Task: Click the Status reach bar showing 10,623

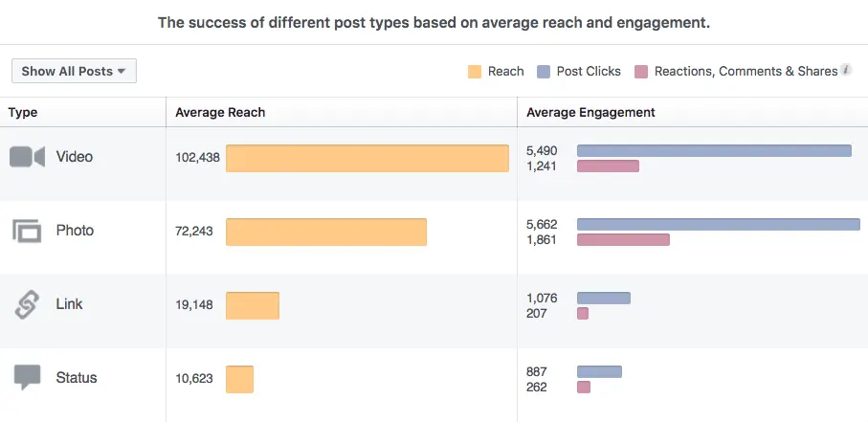Action: (239, 379)
